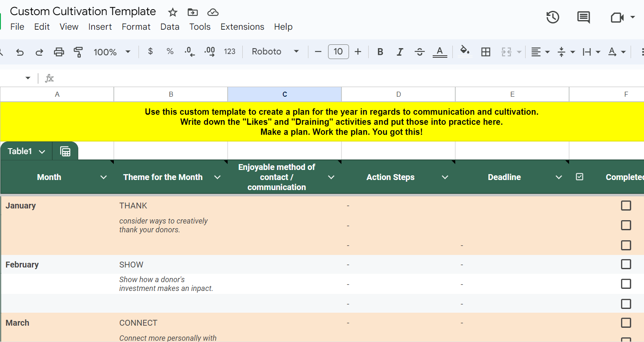Viewport: 644px width, 342px height.
Task: Open the Table1 name dropdown
Action: [x=42, y=152]
